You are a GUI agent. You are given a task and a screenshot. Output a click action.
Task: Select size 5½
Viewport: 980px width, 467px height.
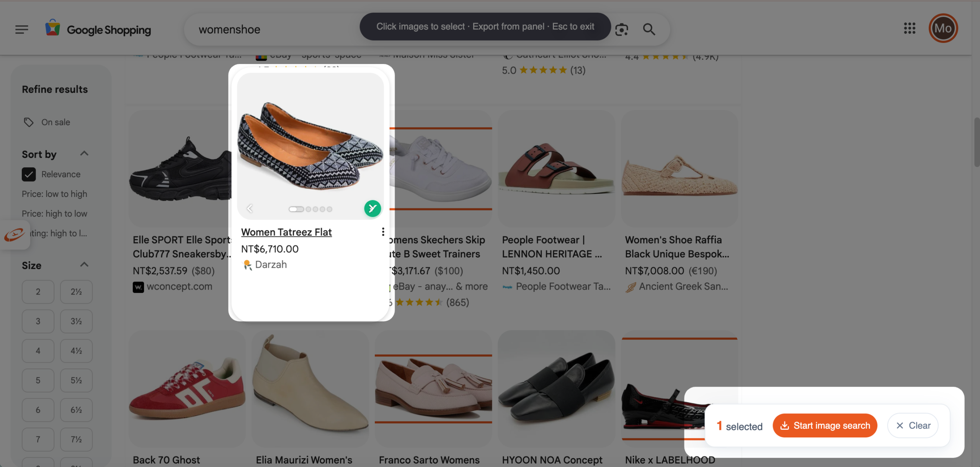tap(76, 380)
